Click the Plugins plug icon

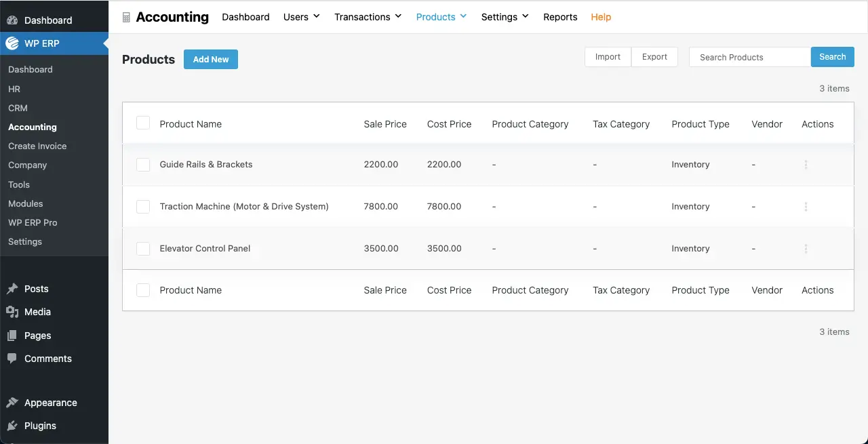pyautogui.click(x=12, y=426)
